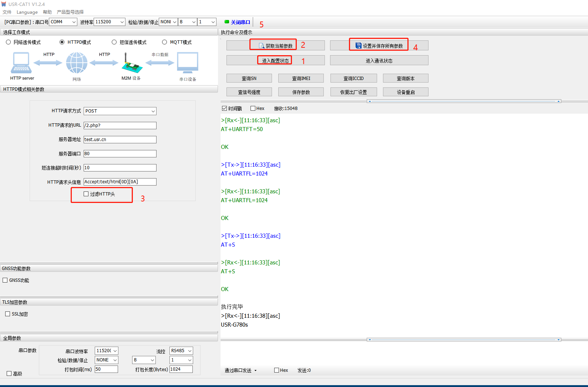588x387 pixels.
Task: Open the Language menu
Action: (27, 12)
